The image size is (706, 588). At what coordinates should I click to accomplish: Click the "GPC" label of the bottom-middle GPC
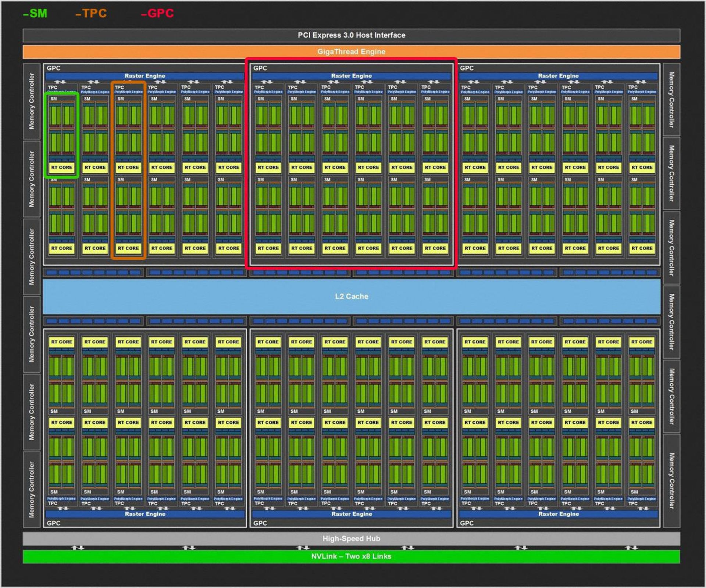[x=260, y=523]
